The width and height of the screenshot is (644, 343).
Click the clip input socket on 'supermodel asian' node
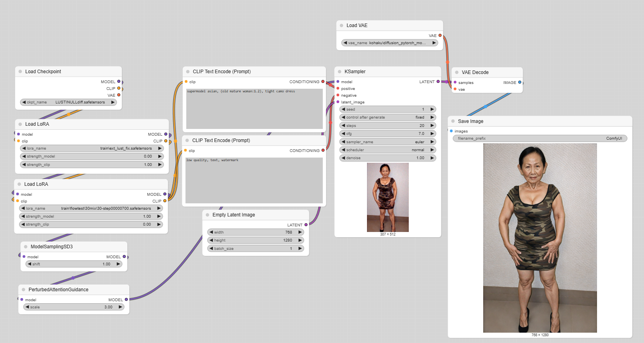[x=186, y=82]
